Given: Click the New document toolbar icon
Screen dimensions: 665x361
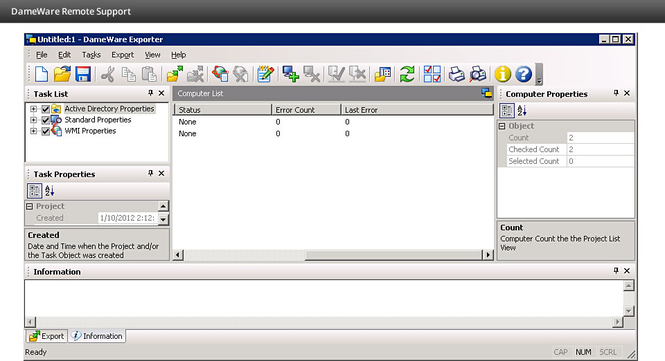Looking at the screenshot, I should pyautogui.click(x=41, y=74).
